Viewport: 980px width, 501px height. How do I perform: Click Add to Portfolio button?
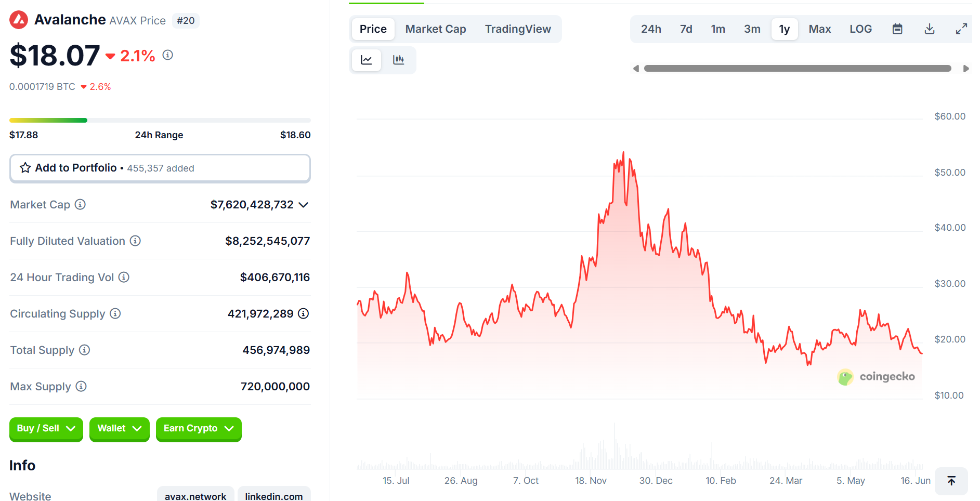click(x=160, y=168)
